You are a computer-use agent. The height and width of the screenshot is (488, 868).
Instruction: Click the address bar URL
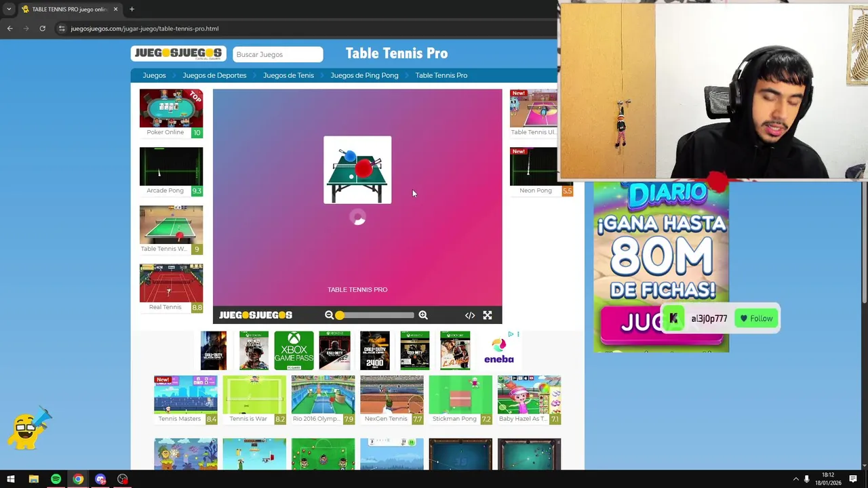(x=144, y=28)
